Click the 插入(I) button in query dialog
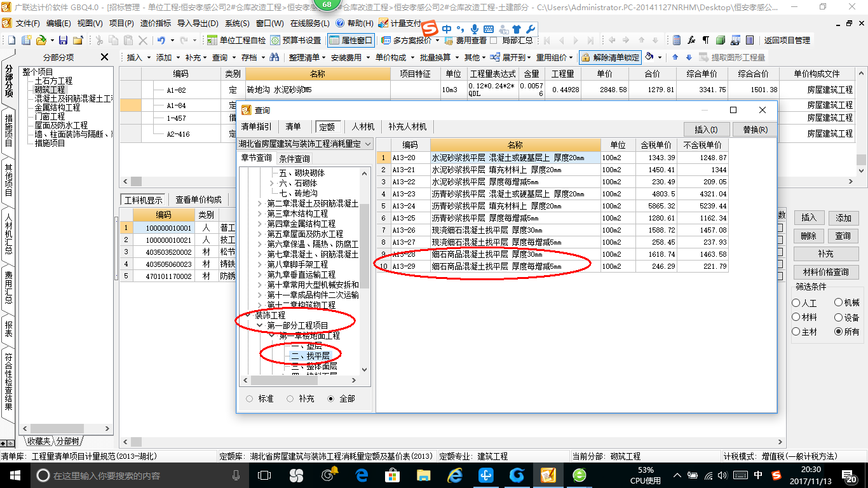Screen dimensions: 868x488 click(706, 130)
